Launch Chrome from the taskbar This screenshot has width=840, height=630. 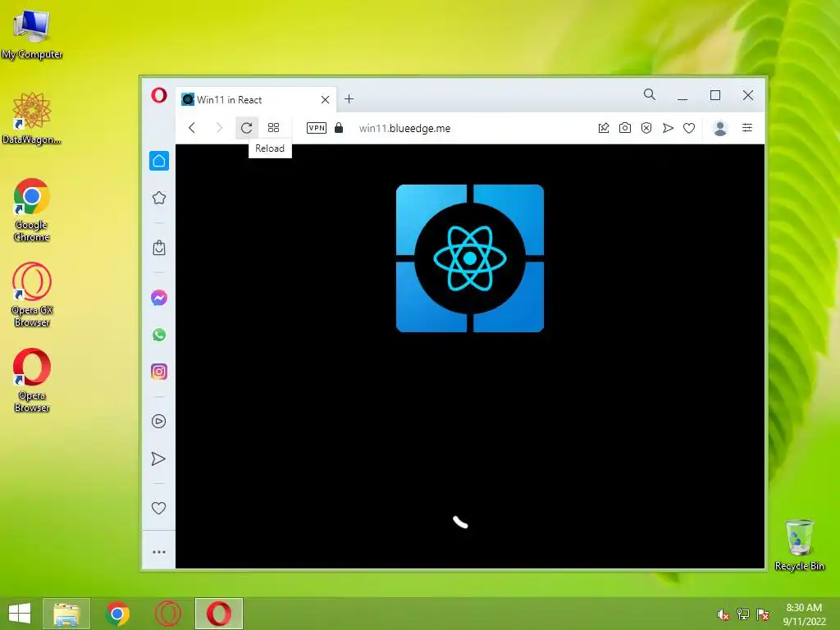[117, 614]
